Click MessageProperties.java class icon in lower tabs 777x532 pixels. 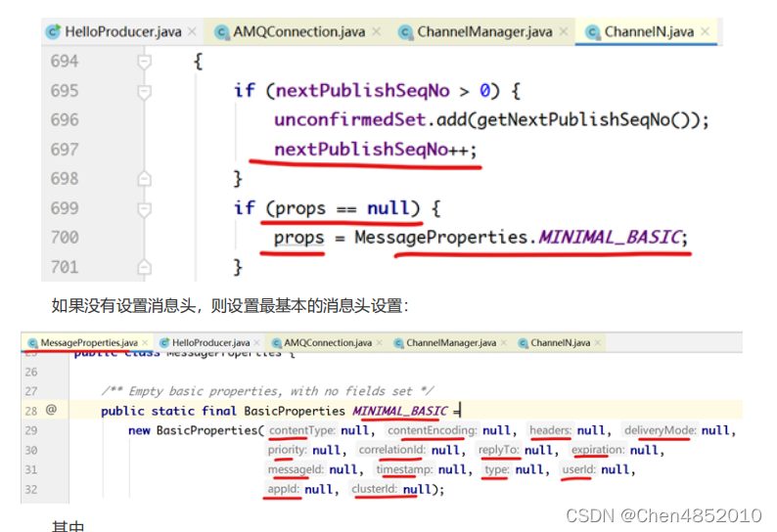[x=32, y=343]
